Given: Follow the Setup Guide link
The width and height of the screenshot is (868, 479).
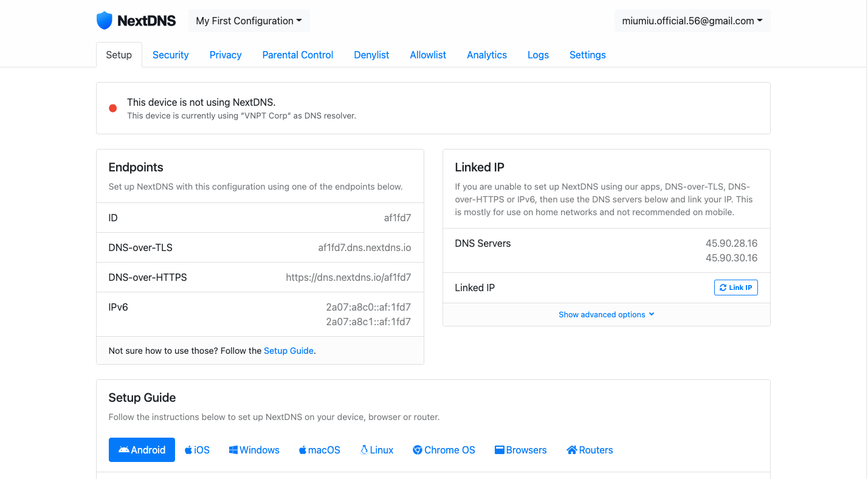Looking at the screenshot, I should (288, 351).
